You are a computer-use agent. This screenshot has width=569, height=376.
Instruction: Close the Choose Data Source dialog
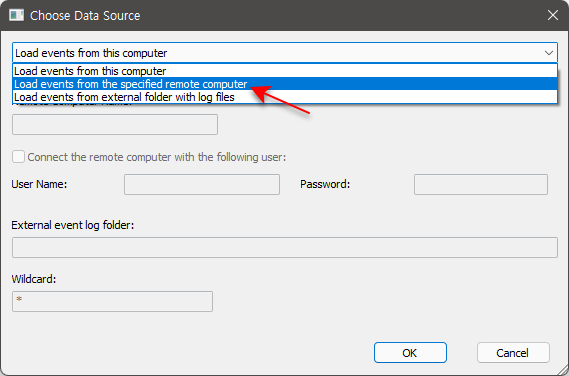553,15
